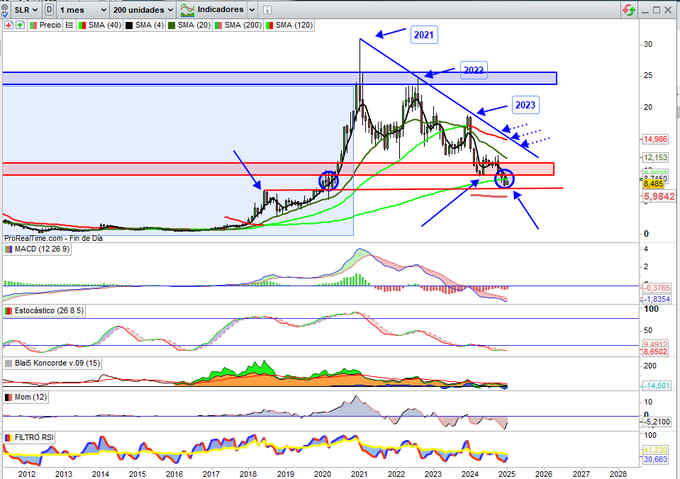The height and width of the screenshot is (479, 680).
Task: Click the SMA (200) swatch icon
Action: pos(218,26)
